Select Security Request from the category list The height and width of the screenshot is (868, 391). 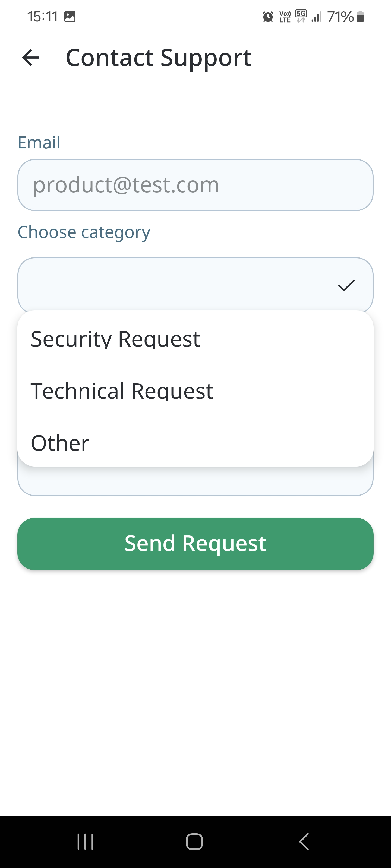click(x=115, y=339)
